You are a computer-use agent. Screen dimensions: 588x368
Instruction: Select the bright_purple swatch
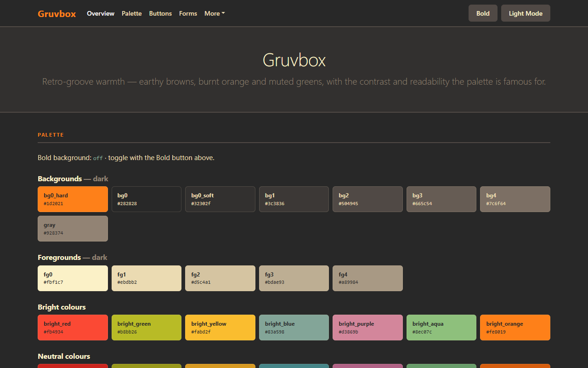click(367, 328)
